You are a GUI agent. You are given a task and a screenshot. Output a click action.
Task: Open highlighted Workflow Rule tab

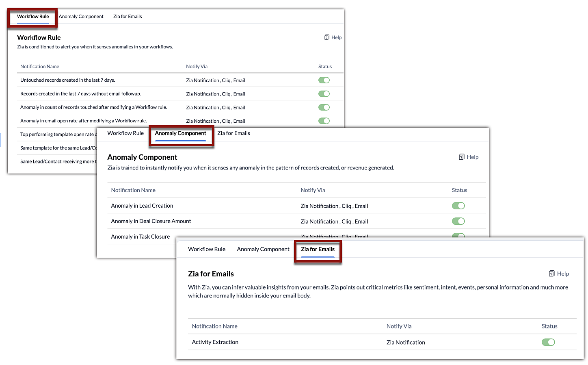(x=33, y=17)
